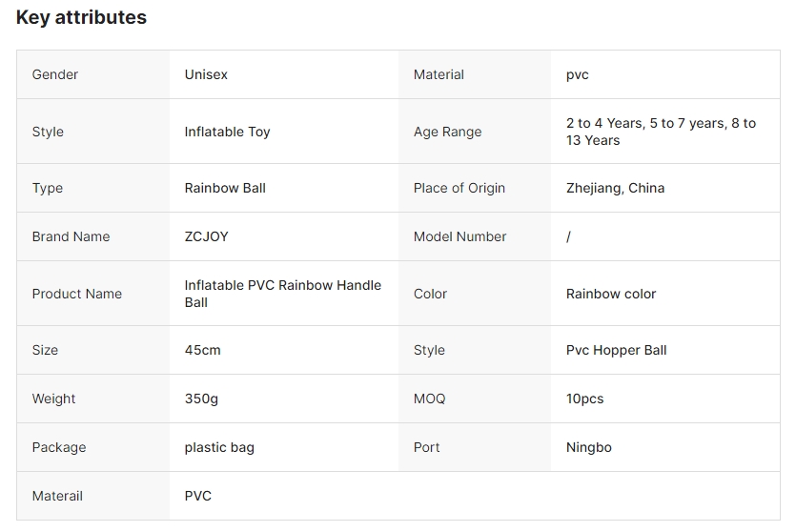
Task: Click "Inflatable PVC Rainbow Handle Ball" product name
Action: pos(282,294)
